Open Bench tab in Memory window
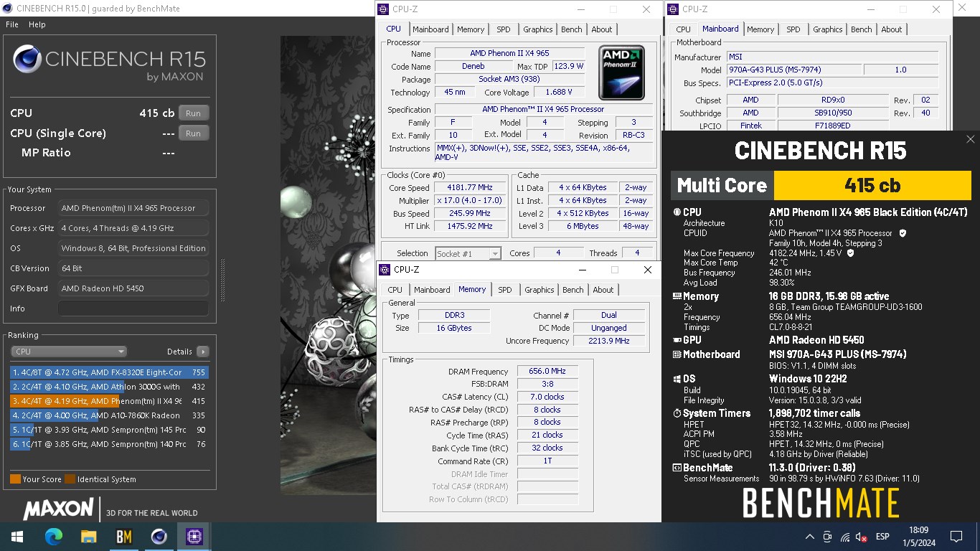The height and width of the screenshot is (551, 980). coord(573,290)
